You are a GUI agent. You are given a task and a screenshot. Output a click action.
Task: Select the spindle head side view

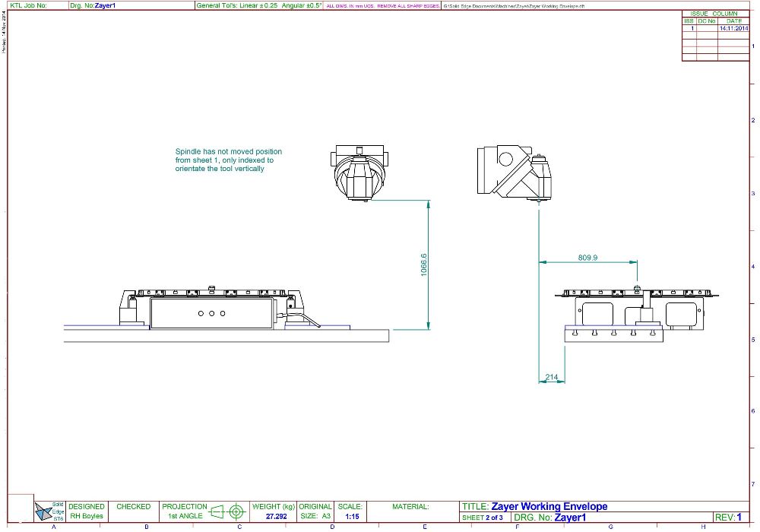point(515,173)
